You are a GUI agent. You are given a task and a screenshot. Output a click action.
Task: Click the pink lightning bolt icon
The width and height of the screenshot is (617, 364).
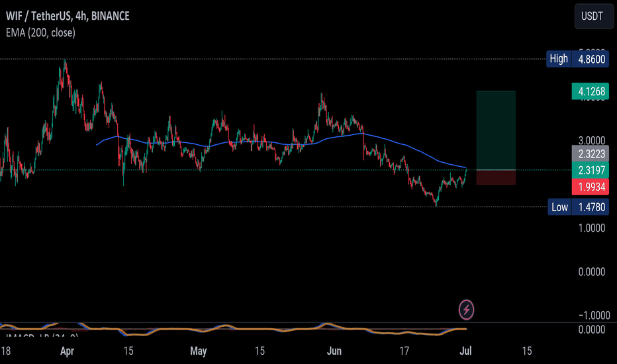coord(466,310)
